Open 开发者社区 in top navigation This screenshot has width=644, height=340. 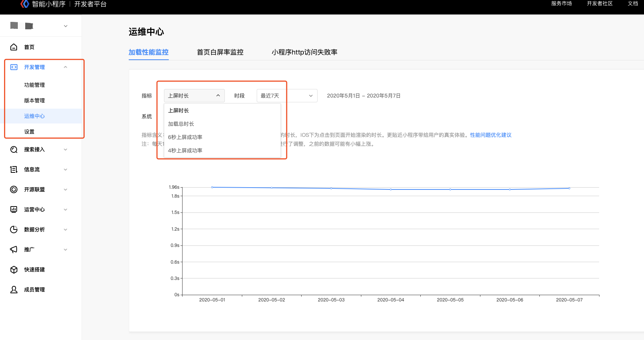[x=600, y=4]
